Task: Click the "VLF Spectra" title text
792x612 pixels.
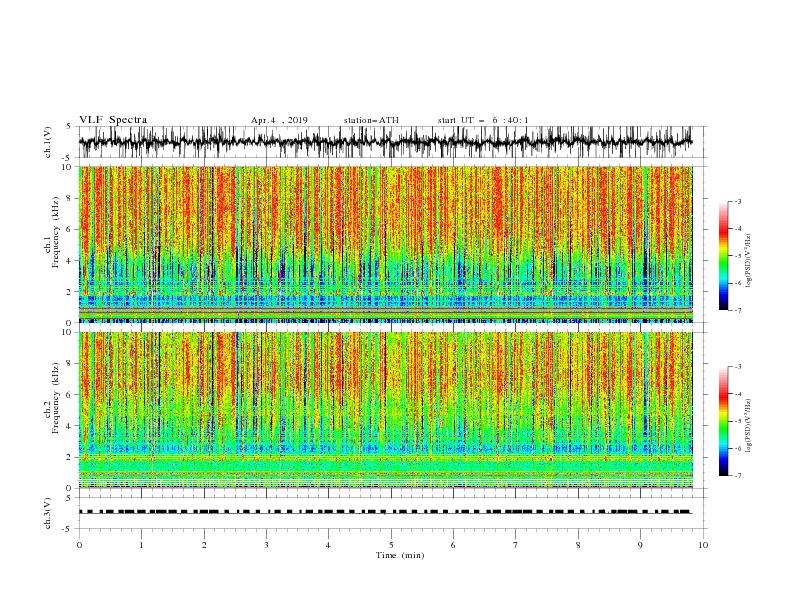Action: [x=113, y=120]
